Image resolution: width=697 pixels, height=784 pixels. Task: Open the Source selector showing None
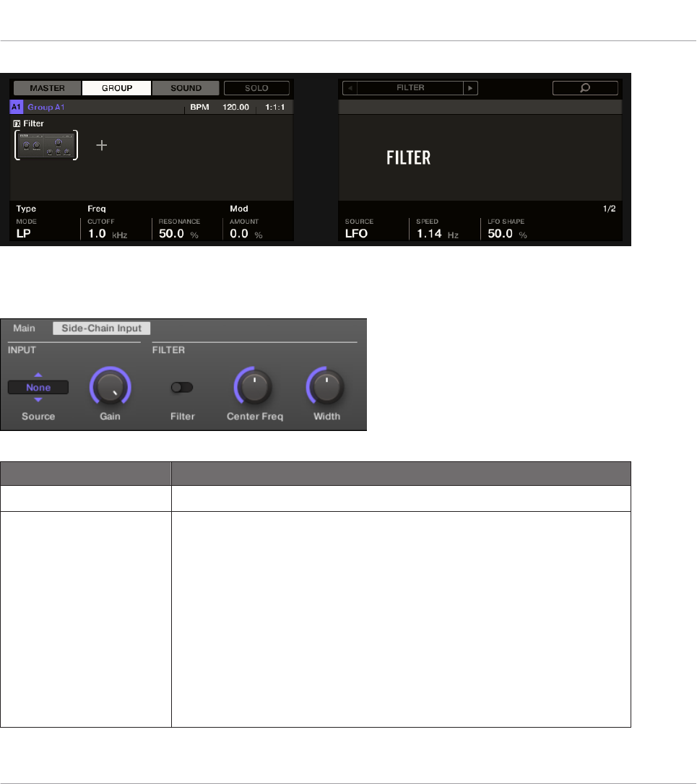pos(38,388)
